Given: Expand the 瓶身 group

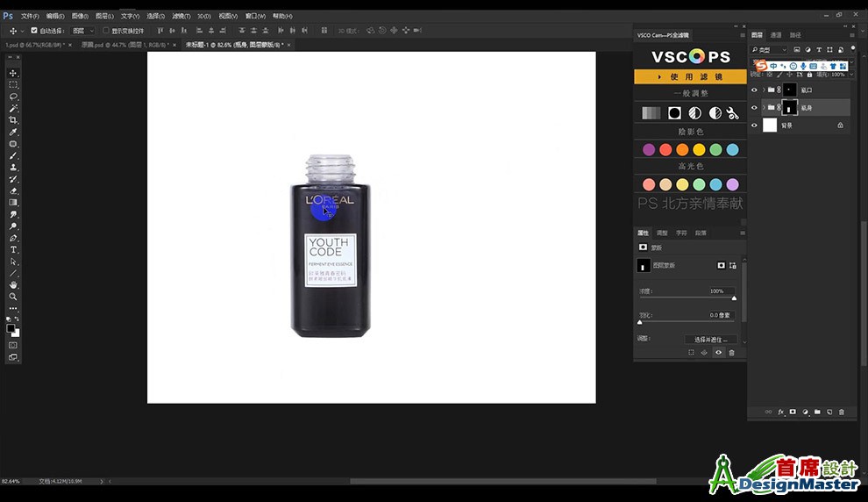Looking at the screenshot, I should 764,107.
